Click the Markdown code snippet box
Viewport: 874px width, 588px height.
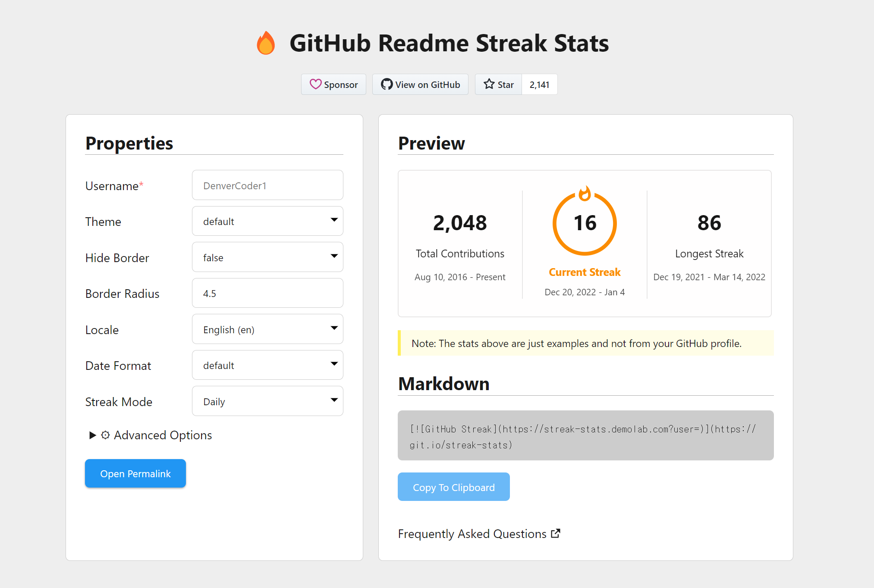click(x=585, y=436)
